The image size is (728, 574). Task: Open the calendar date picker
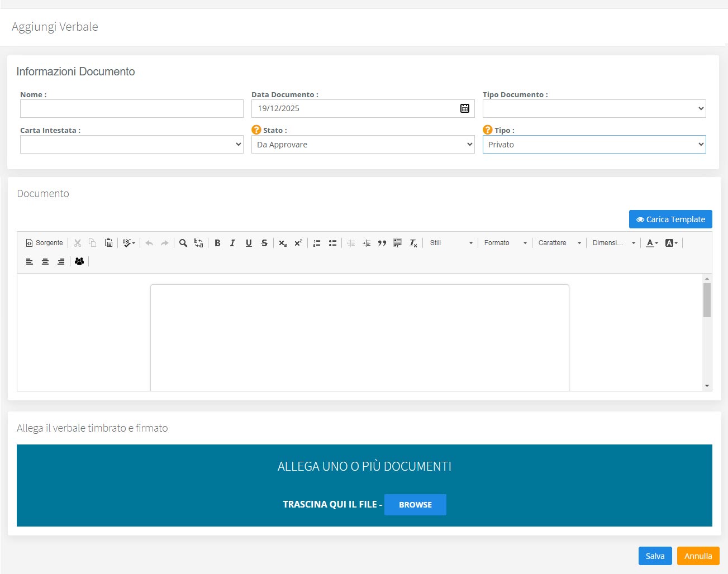[x=464, y=108]
